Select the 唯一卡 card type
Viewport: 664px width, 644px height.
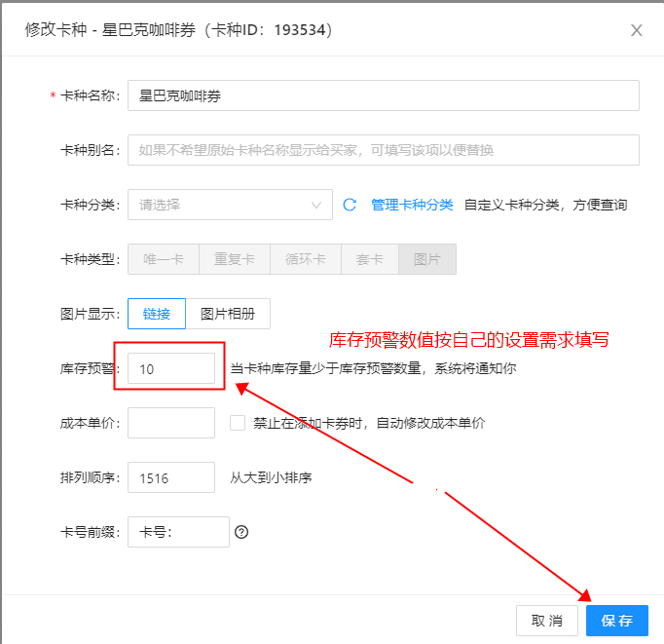164,259
